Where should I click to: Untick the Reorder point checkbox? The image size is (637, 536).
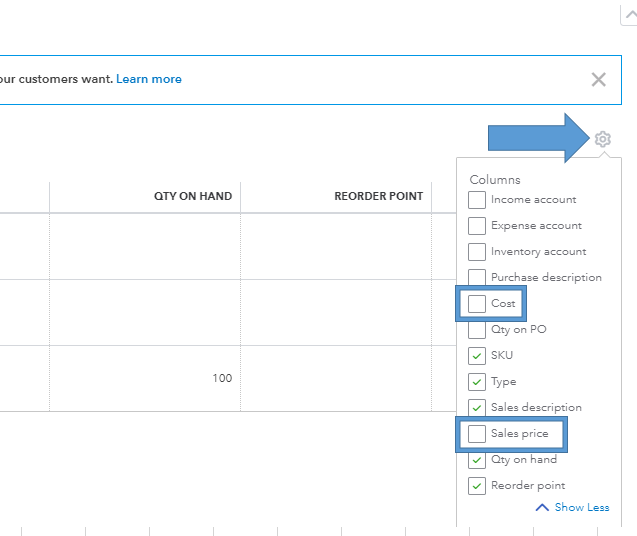[477, 486]
